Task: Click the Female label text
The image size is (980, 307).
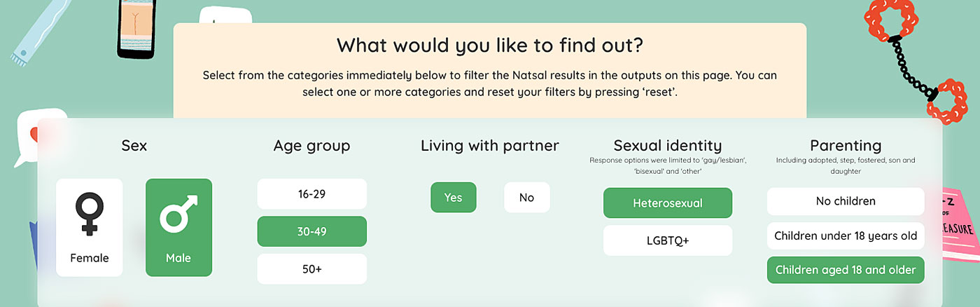Action: coord(90,258)
